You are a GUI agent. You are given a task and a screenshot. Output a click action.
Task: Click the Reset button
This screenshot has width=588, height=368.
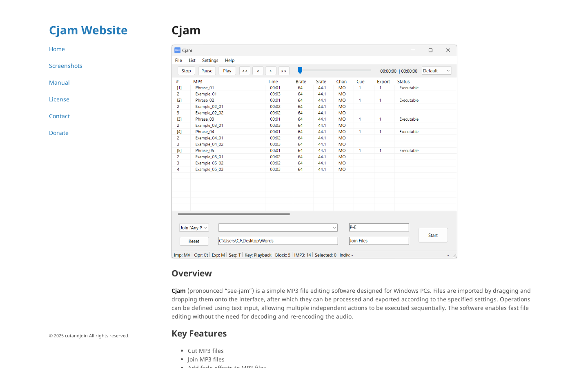(x=194, y=241)
